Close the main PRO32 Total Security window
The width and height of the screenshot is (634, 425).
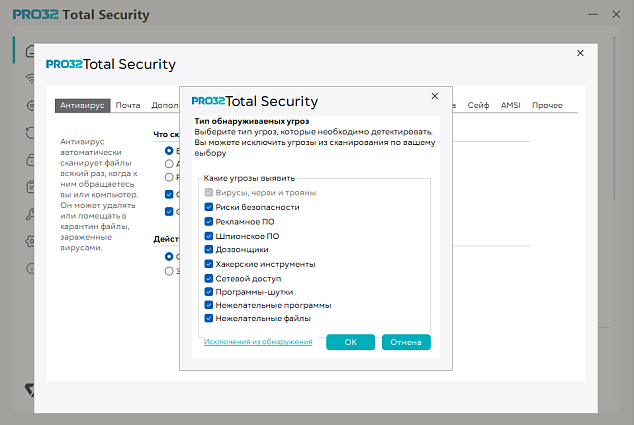(616, 15)
